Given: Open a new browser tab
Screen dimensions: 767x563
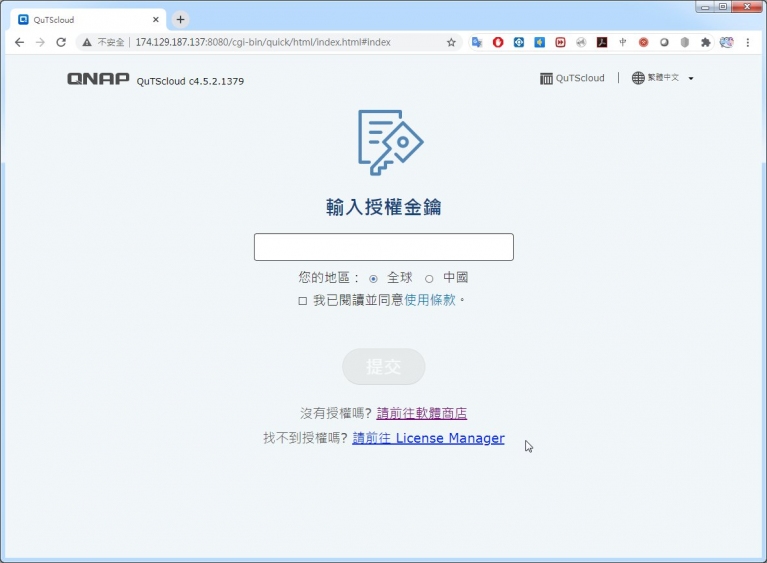Looking at the screenshot, I should tap(180, 20).
